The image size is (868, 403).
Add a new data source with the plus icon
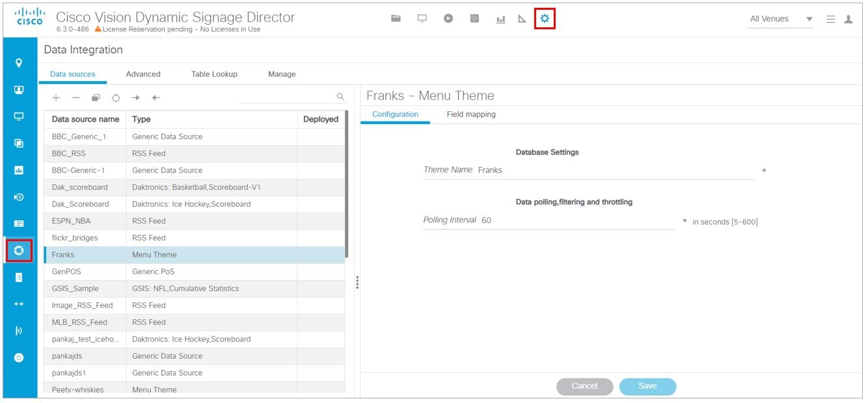(55, 97)
